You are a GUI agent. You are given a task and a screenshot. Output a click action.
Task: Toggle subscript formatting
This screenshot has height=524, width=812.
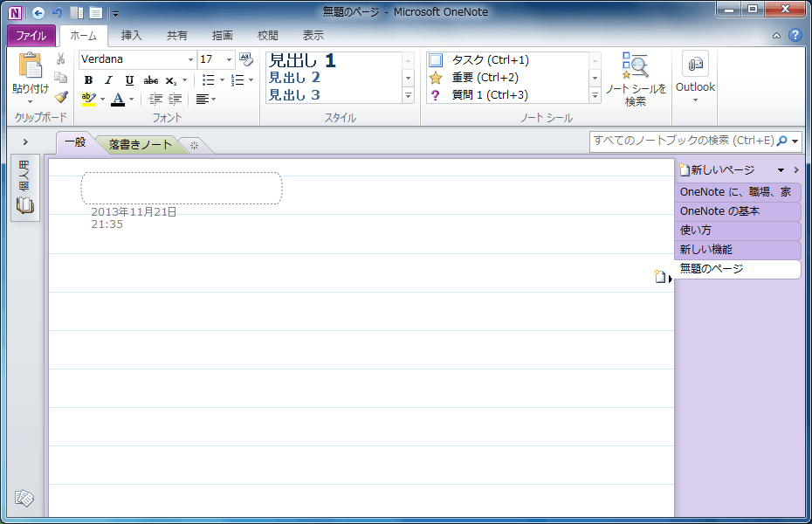(x=171, y=80)
